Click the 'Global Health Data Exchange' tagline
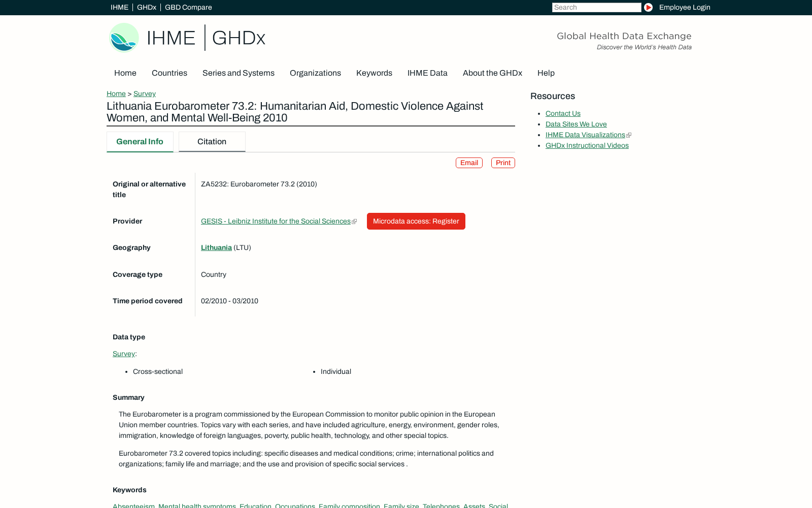This screenshot has width=812, height=508. [624, 36]
